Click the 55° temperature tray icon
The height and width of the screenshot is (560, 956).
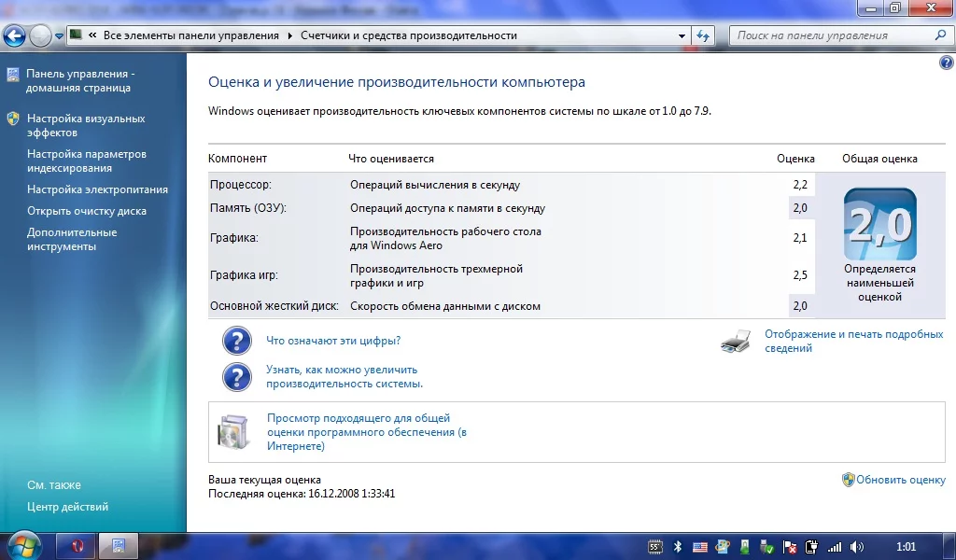coord(655,547)
